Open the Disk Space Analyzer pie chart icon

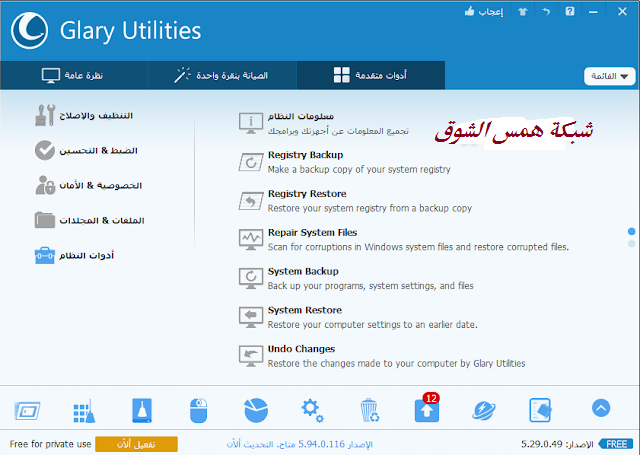coord(256,410)
